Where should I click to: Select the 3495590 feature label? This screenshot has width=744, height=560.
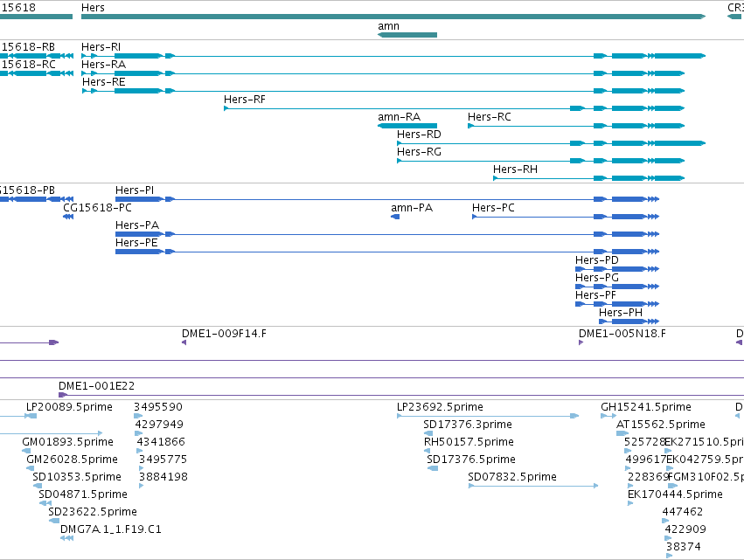[x=158, y=407]
